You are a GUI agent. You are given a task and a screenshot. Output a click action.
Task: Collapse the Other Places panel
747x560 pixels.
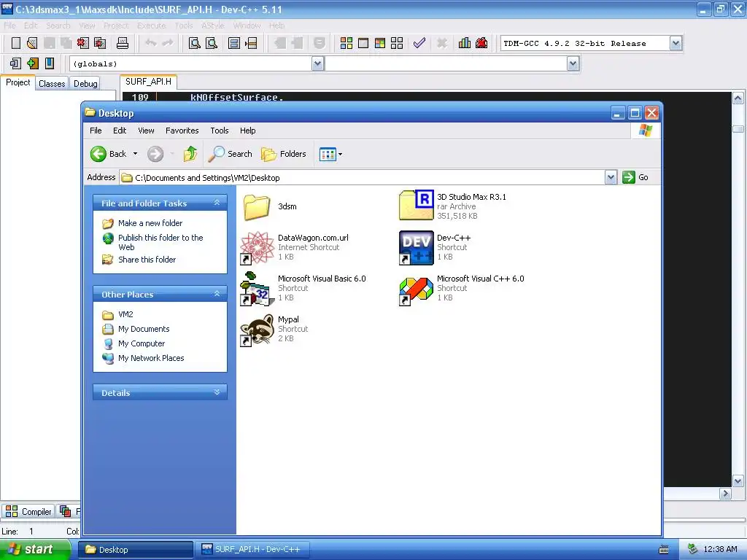(x=217, y=295)
